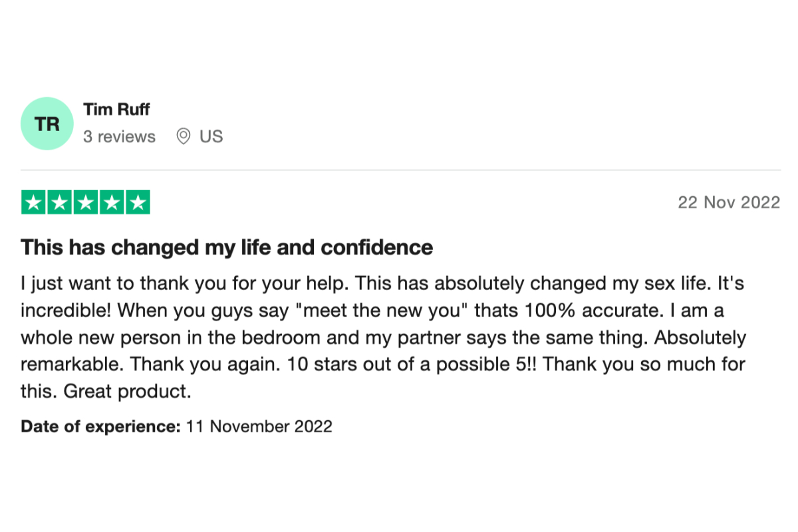798x532 pixels.
Task: Click the US country label
Action: [211, 137]
